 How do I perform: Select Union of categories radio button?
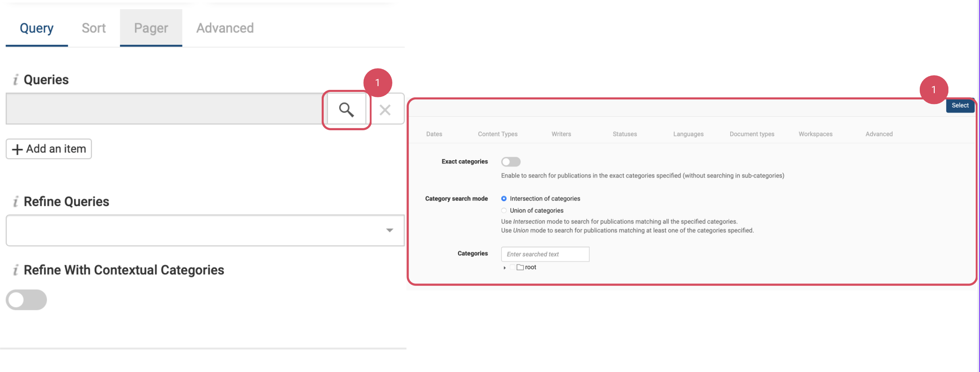point(504,211)
